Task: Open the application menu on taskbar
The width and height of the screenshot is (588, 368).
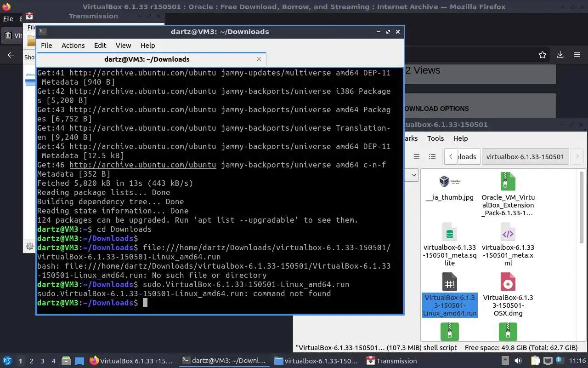Action: (7, 361)
